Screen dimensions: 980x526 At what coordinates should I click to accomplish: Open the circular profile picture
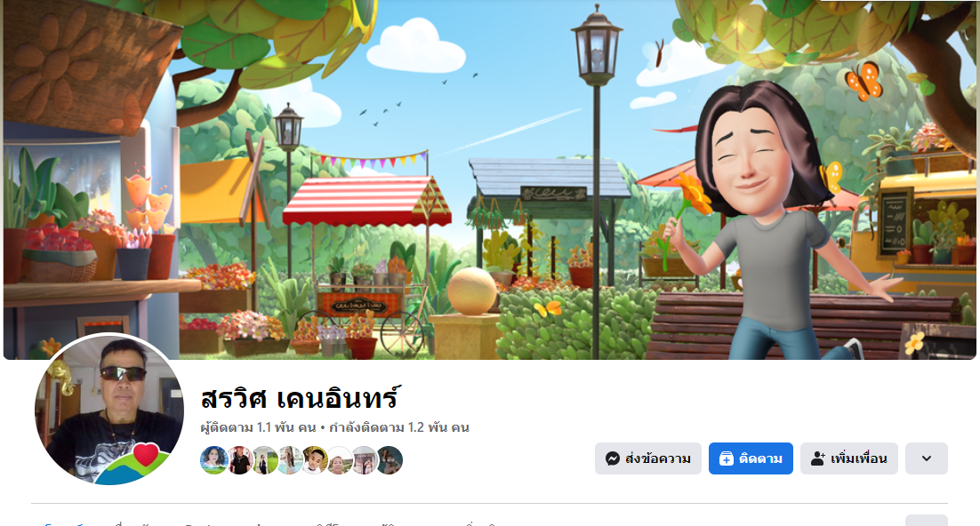(109, 410)
